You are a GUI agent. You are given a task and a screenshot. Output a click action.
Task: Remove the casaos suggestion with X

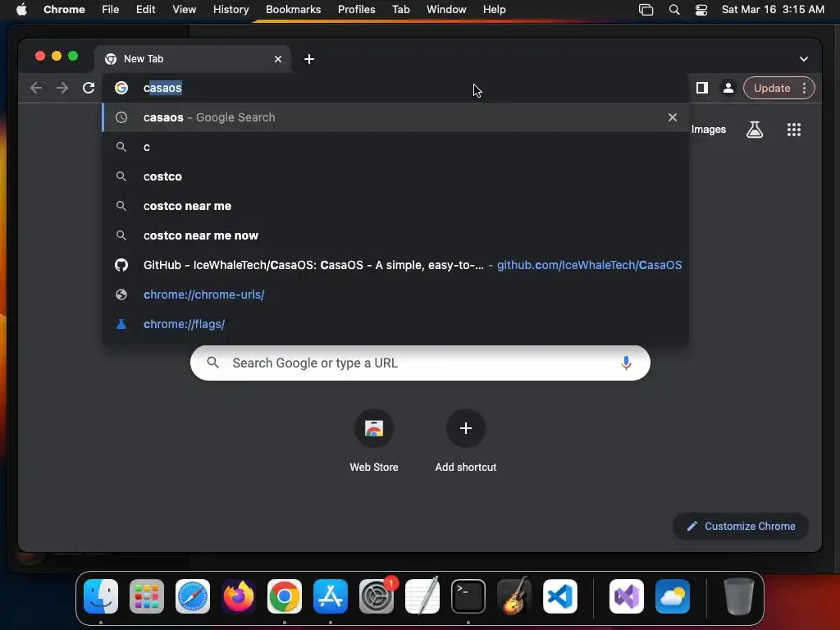673,117
